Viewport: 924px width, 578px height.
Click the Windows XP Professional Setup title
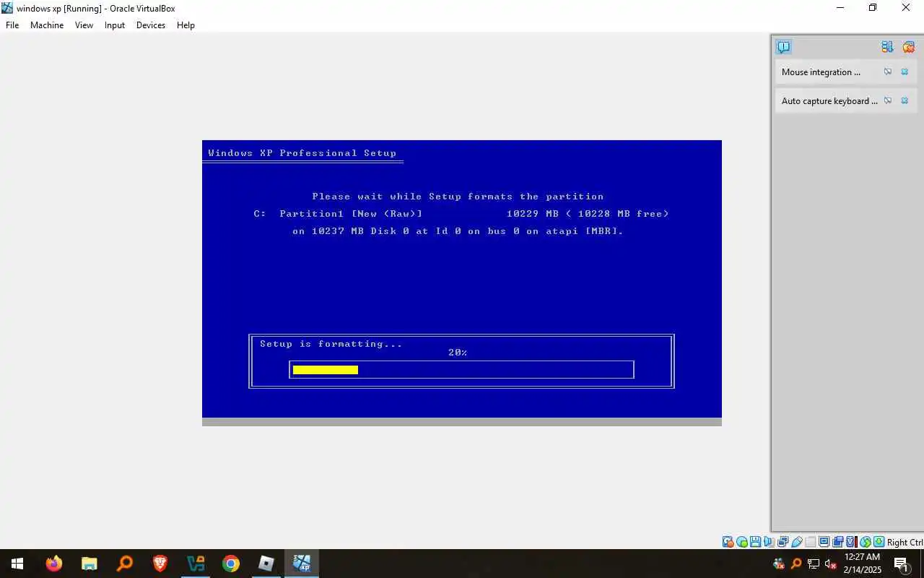point(302,153)
